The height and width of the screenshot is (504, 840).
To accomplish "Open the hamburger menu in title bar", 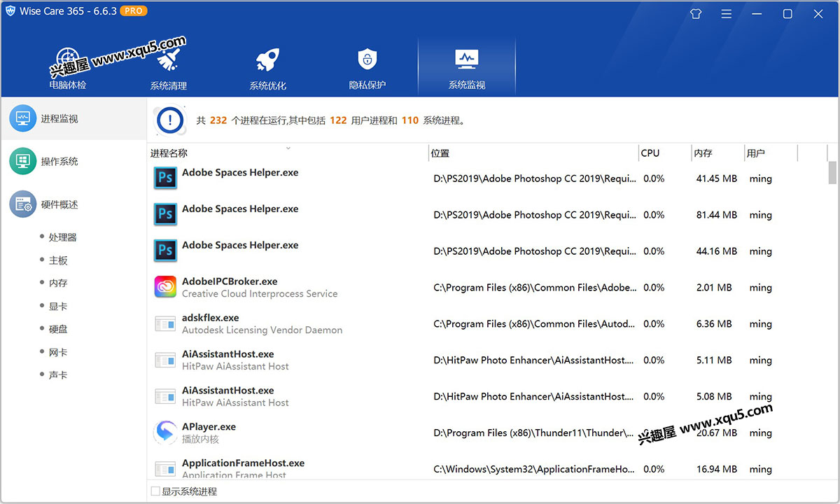I will (x=727, y=13).
